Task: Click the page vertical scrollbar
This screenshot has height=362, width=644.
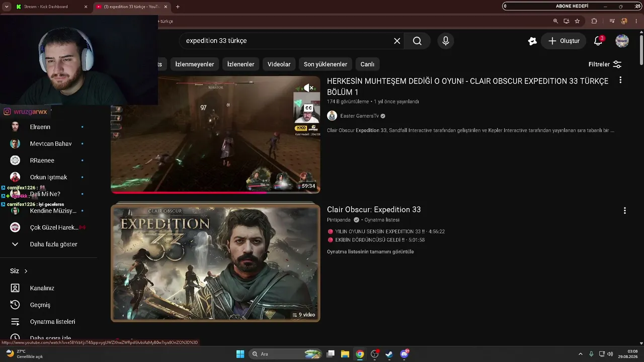Action: point(641,50)
